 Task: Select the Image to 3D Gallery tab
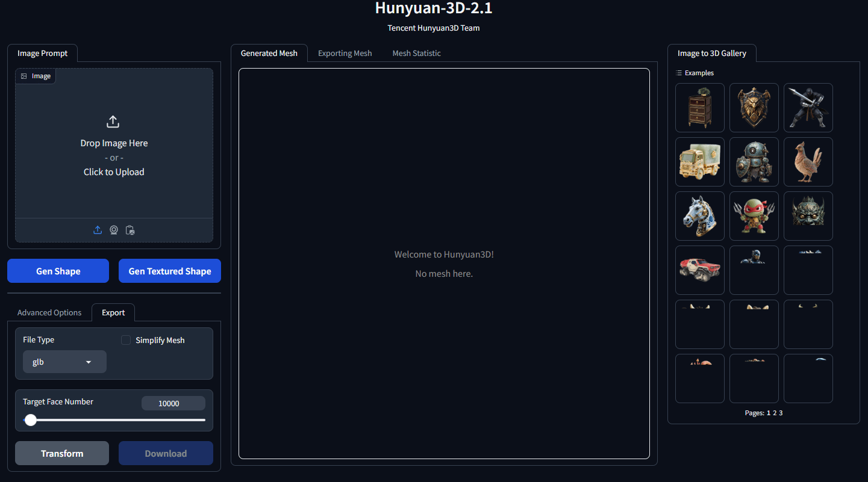[712, 53]
